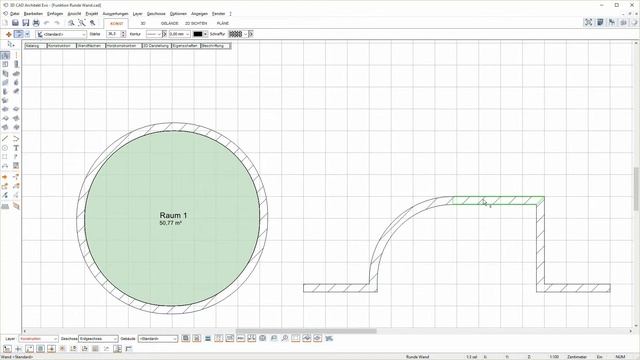Open the Ansicht menu
The height and width of the screenshot is (360, 640).
(x=74, y=14)
